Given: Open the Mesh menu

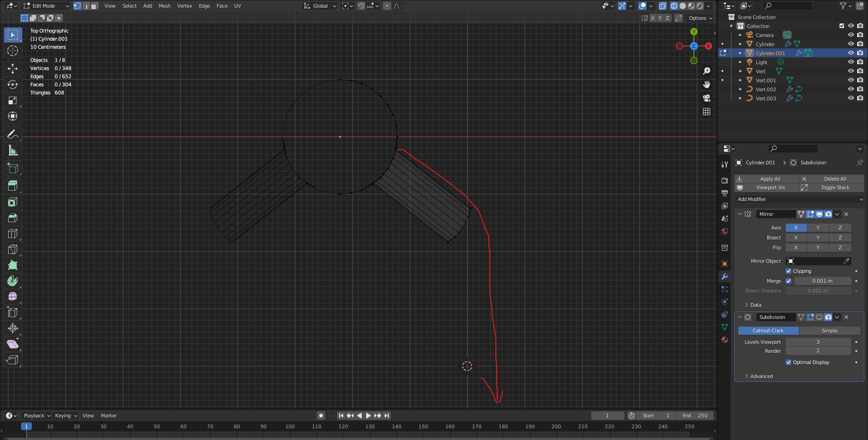Looking at the screenshot, I should click(165, 6).
